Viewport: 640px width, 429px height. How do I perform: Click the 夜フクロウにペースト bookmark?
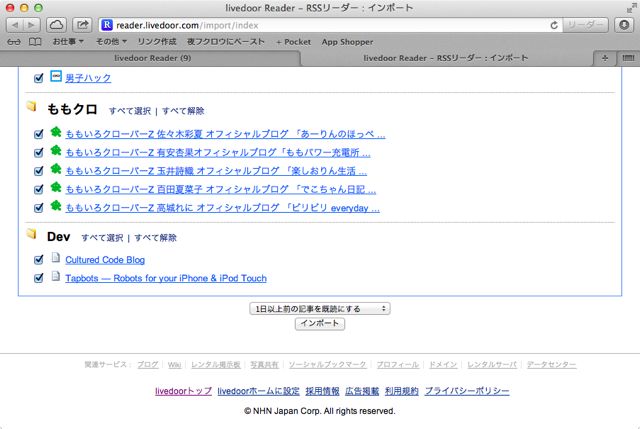click(226, 42)
